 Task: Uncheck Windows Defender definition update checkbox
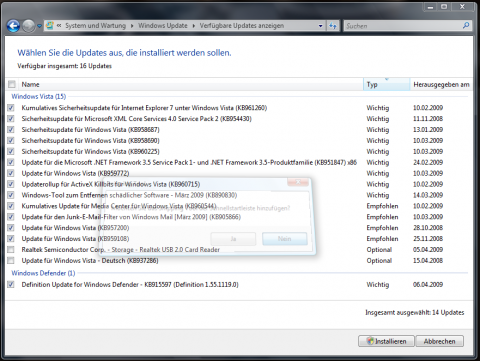pos(11,284)
